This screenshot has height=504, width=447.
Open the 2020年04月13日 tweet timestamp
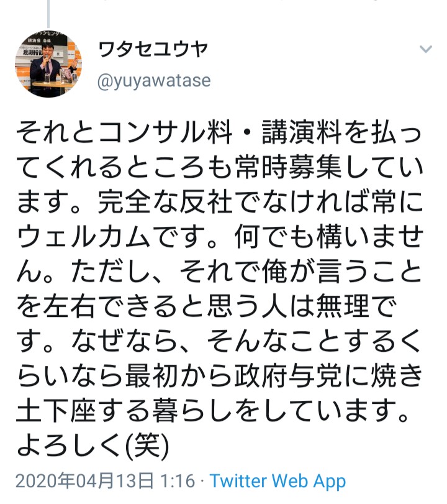coord(85,481)
